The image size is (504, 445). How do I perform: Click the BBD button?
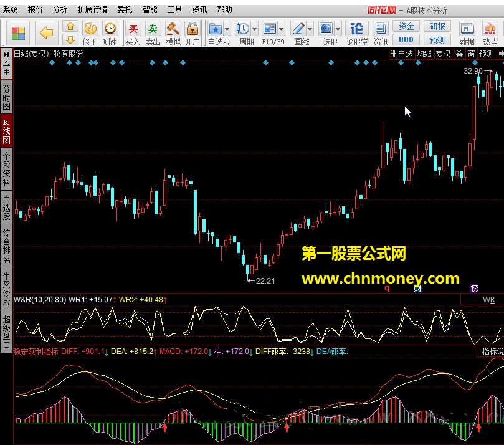pyautogui.click(x=406, y=40)
